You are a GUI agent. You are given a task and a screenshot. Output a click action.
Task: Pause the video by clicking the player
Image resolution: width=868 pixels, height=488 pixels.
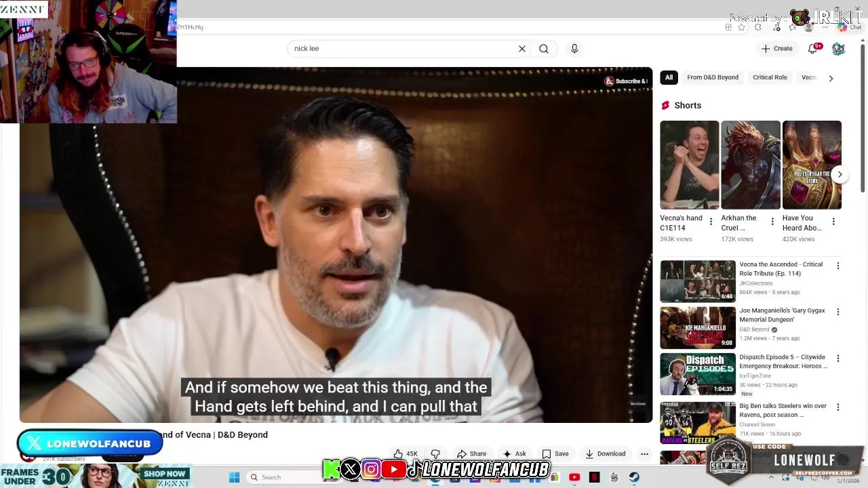tap(336, 244)
